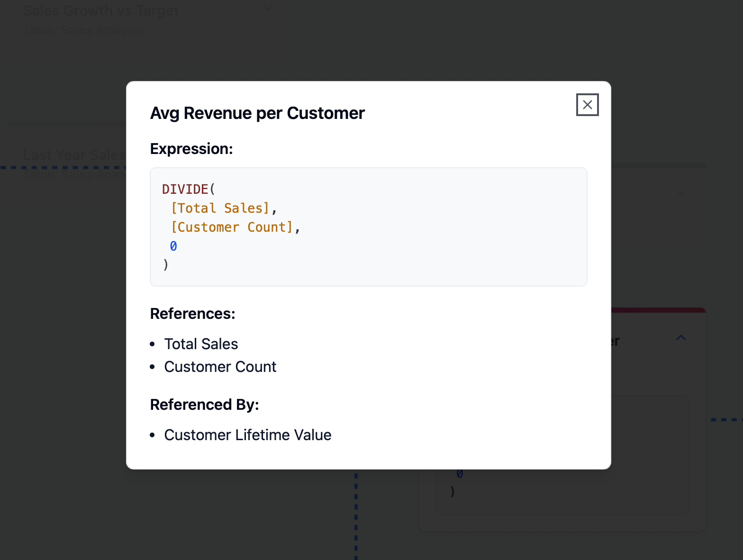Image resolution: width=743 pixels, height=560 pixels.
Task: Click the Sales Growth vs Target card title
Action: tap(100, 10)
